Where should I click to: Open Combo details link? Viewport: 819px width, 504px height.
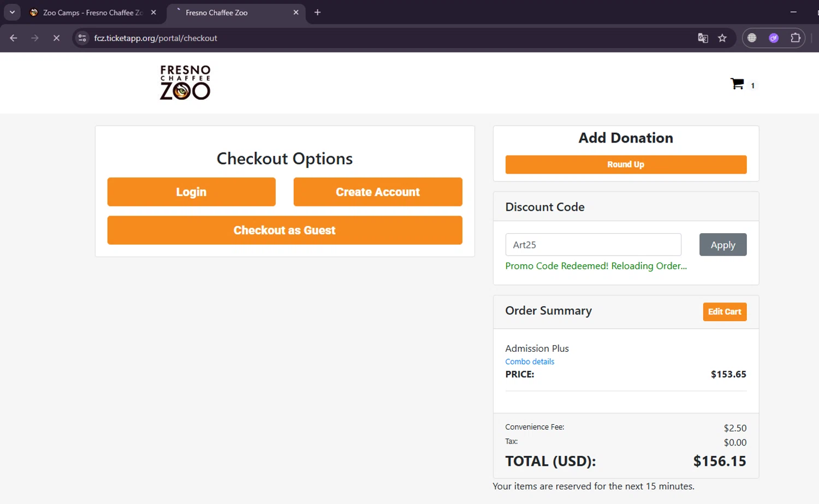[x=530, y=361]
